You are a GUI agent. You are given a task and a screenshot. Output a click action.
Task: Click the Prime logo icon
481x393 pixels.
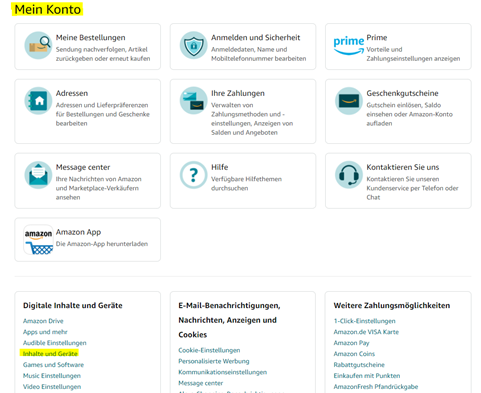tap(349, 45)
